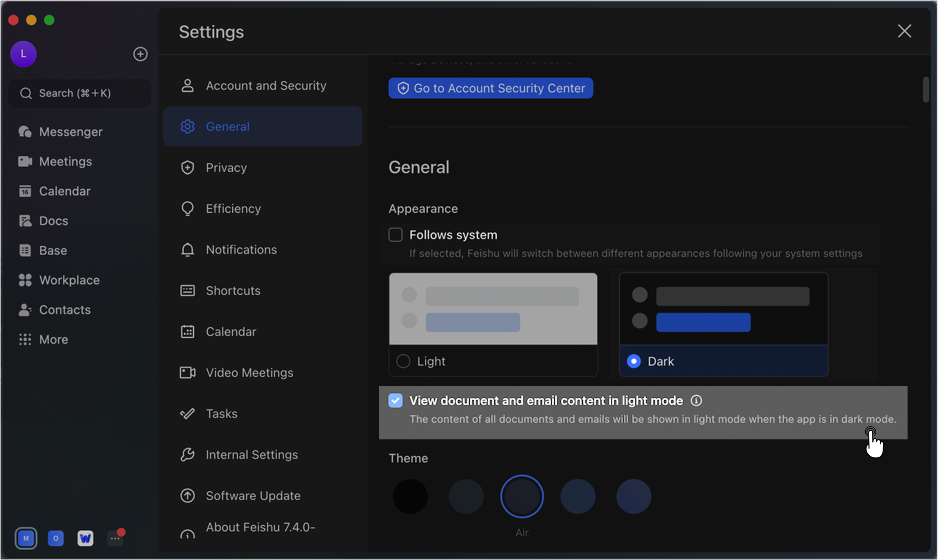Open the Shortcuts settings section
This screenshot has width=938, height=560.
[x=233, y=290]
